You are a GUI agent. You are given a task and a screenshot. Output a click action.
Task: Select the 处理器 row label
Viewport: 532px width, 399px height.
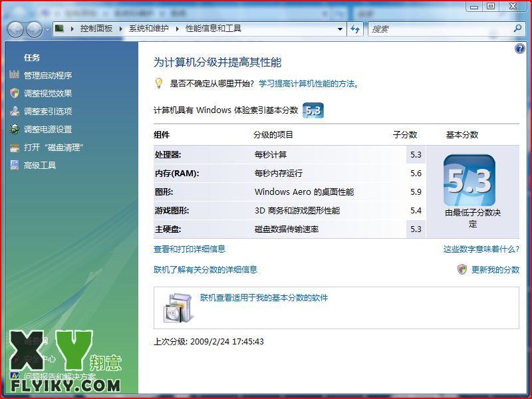tap(168, 155)
